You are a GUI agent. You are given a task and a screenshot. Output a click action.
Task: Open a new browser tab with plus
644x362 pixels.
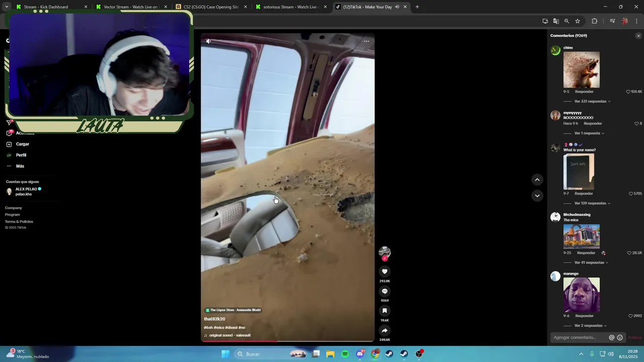[x=417, y=7]
